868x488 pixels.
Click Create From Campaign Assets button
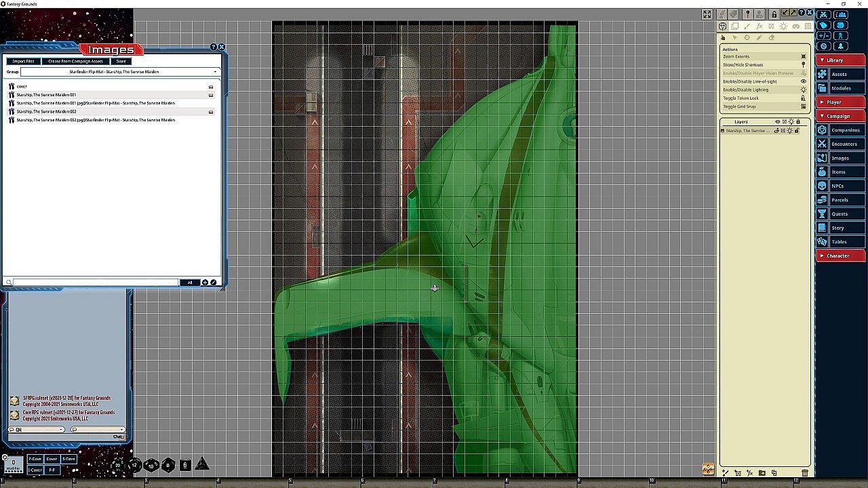pos(75,61)
